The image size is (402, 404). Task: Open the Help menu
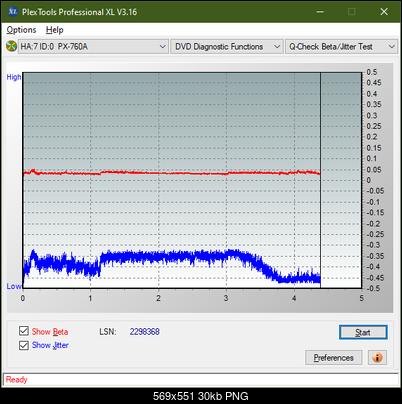54,30
